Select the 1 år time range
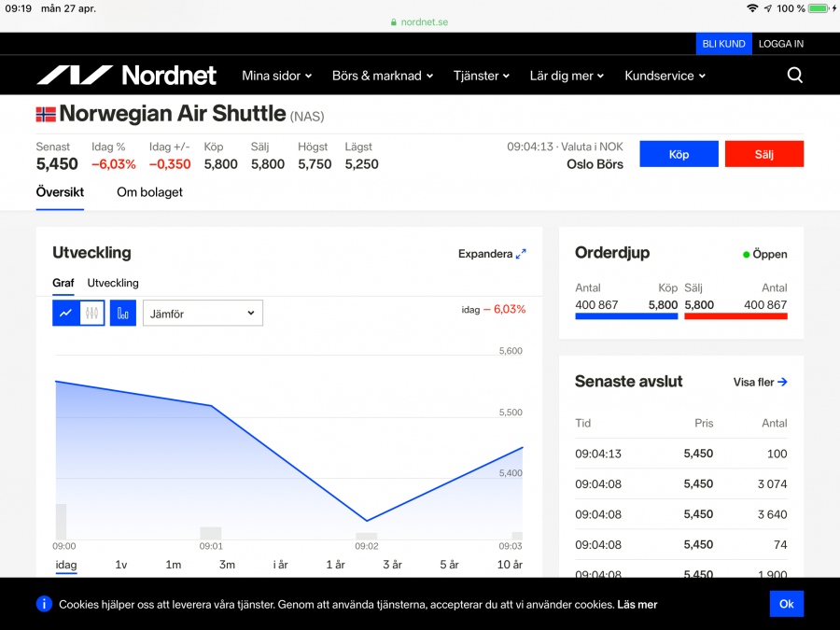The image size is (840, 630). tap(335, 565)
